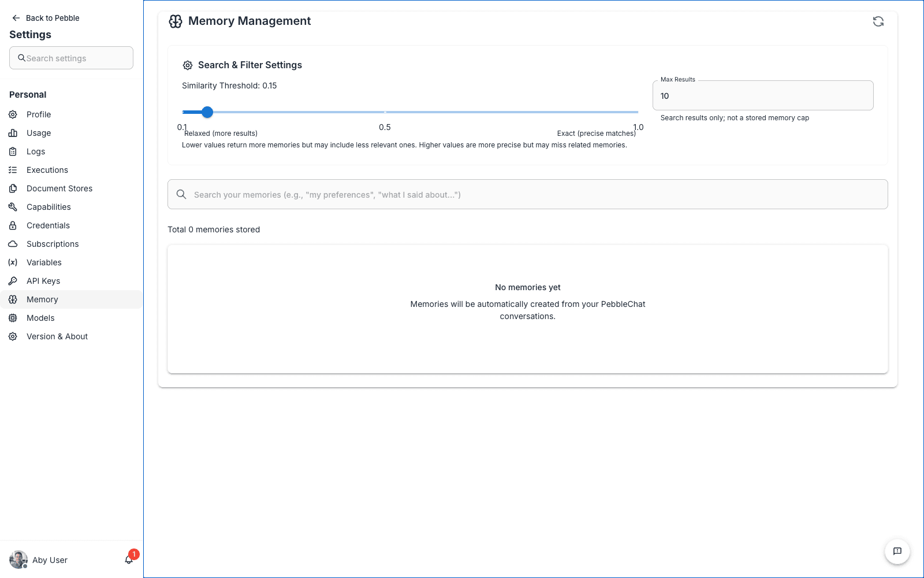Click the Models chip icon
This screenshot has width=924, height=578.
pyautogui.click(x=13, y=318)
